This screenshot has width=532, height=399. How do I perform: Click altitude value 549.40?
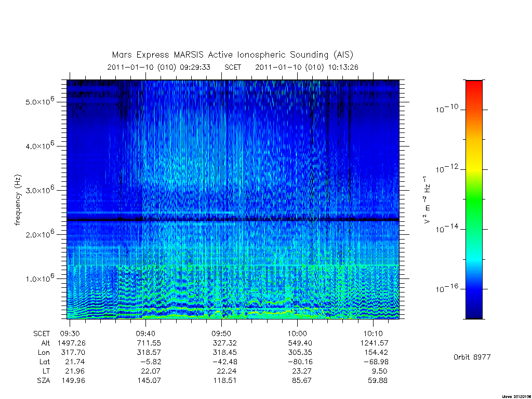(300, 343)
